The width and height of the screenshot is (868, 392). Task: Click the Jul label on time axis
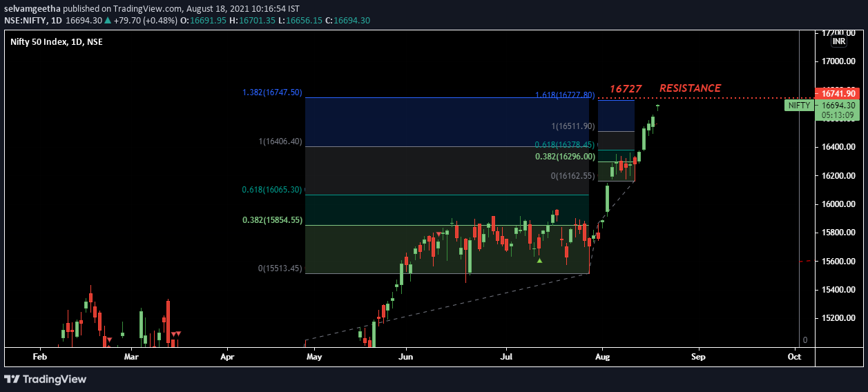coord(506,357)
